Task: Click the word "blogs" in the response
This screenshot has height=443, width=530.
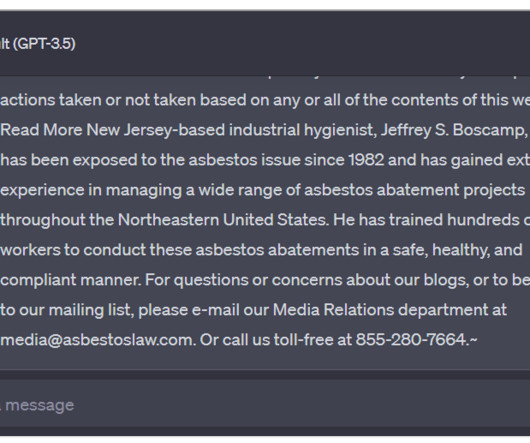Action: tap(447, 280)
